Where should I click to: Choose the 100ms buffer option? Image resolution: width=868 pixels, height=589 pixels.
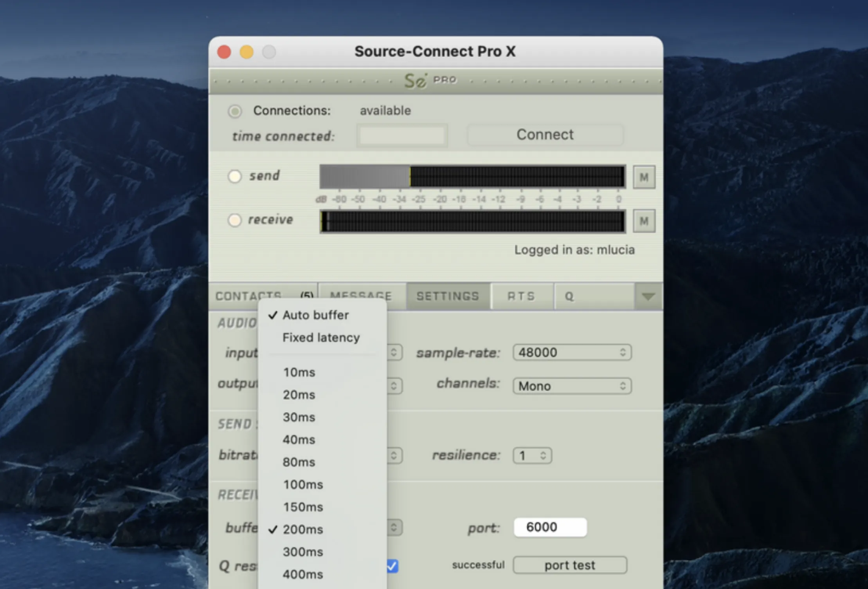[322, 484]
